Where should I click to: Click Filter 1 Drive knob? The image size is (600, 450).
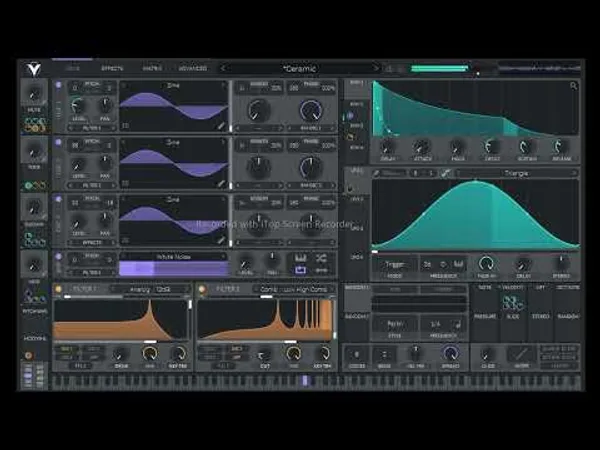(121, 354)
